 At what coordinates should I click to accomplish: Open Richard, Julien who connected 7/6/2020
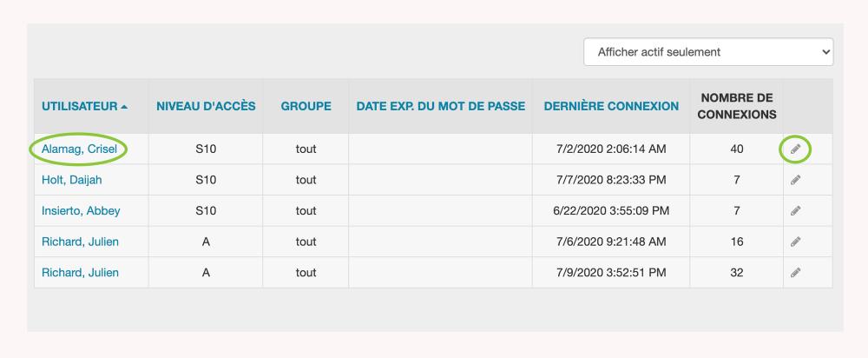point(80,242)
